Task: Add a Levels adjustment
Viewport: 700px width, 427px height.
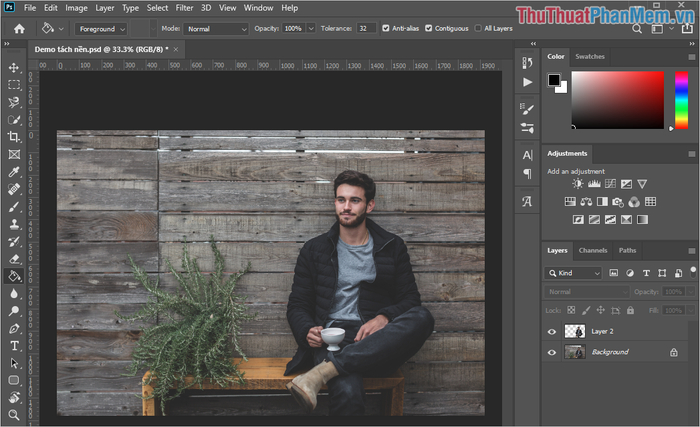Action: coord(594,184)
